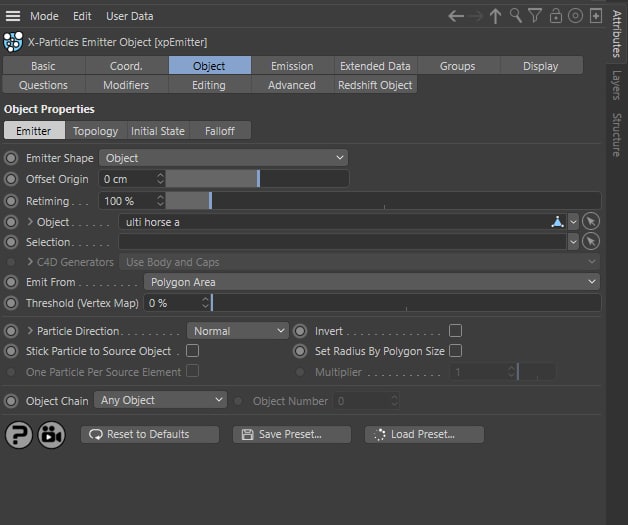This screenshot has width=628, height=525.
Task: Click Load Preset button
Action: click(424, 434)
